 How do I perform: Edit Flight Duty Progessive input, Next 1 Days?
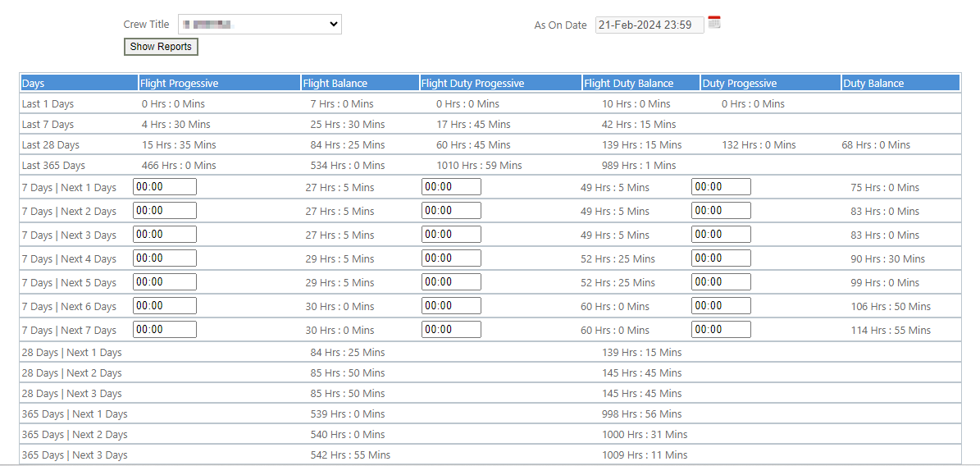coord(451,187)
